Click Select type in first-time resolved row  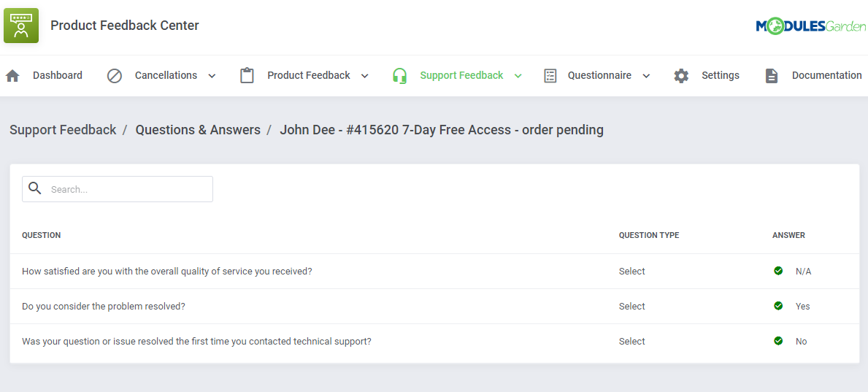631,341
